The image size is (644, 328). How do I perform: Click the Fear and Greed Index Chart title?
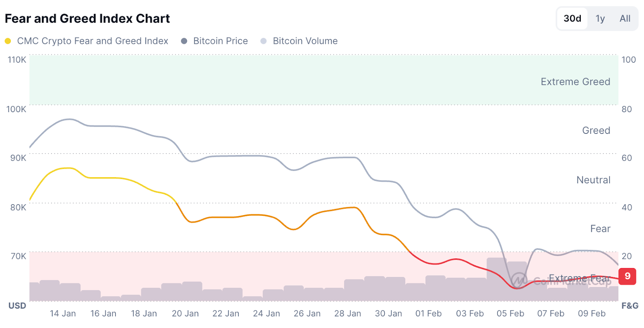[87, 18]
